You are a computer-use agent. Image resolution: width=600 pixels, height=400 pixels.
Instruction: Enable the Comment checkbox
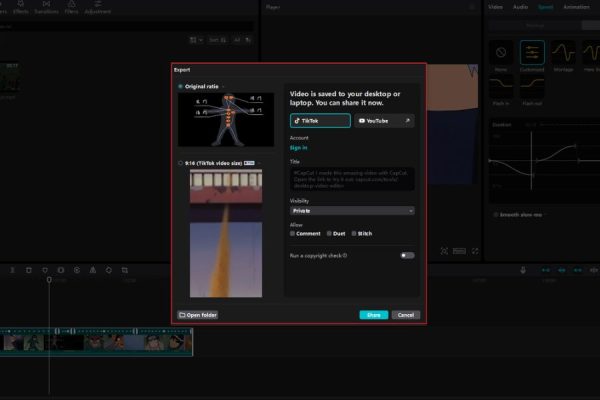coord(292,233)
